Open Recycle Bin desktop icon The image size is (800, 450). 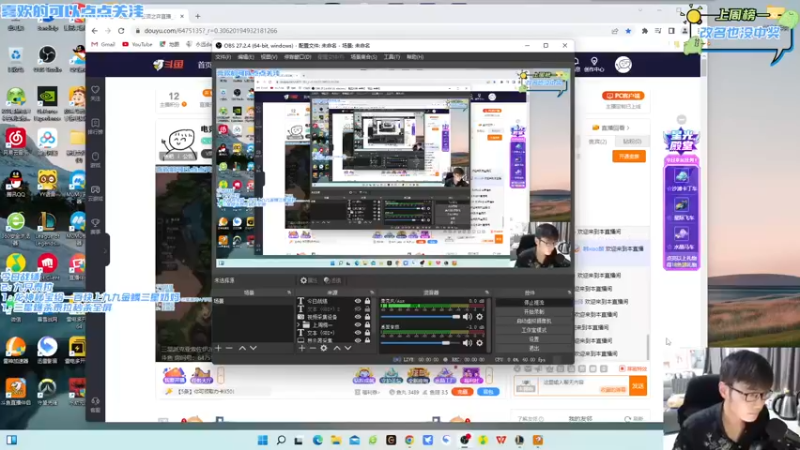click(16, 59)
